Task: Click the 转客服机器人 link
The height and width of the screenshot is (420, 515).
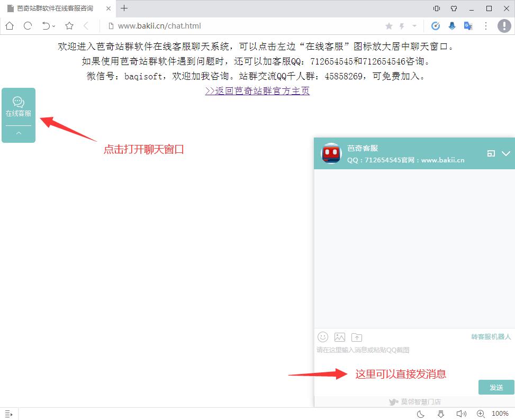Action: tap(491, 336)
